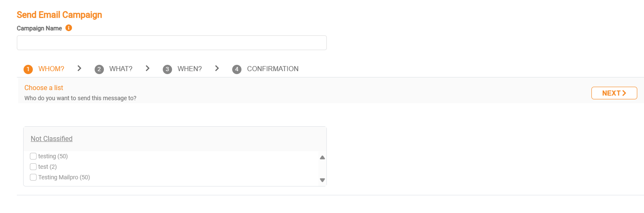Click the step 3 number circle
Image resolution: width=644 pixels, height=213 pixels.
pos(167,69)
